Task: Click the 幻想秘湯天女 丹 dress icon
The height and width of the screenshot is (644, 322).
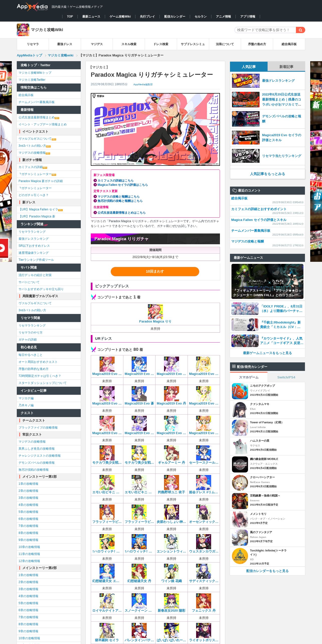Action: pos(139,571)
